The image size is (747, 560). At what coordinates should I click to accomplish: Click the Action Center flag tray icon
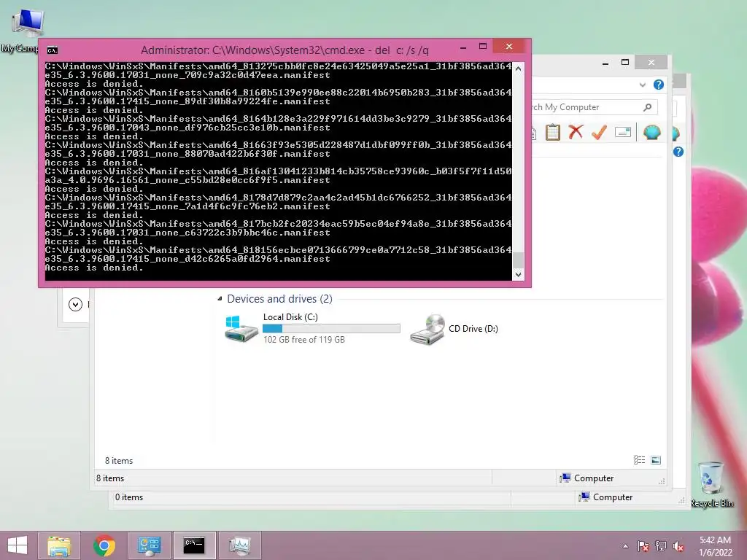pos(643,546)
